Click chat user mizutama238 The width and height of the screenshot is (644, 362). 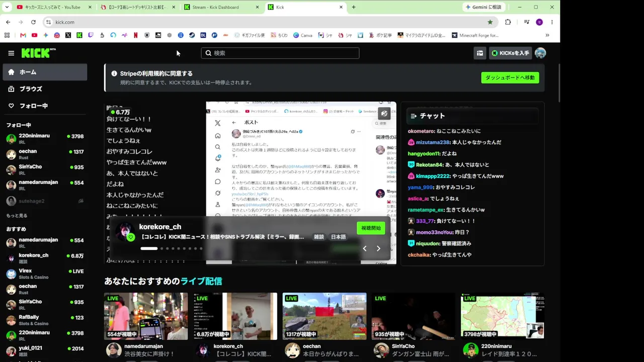pos(433,142)
